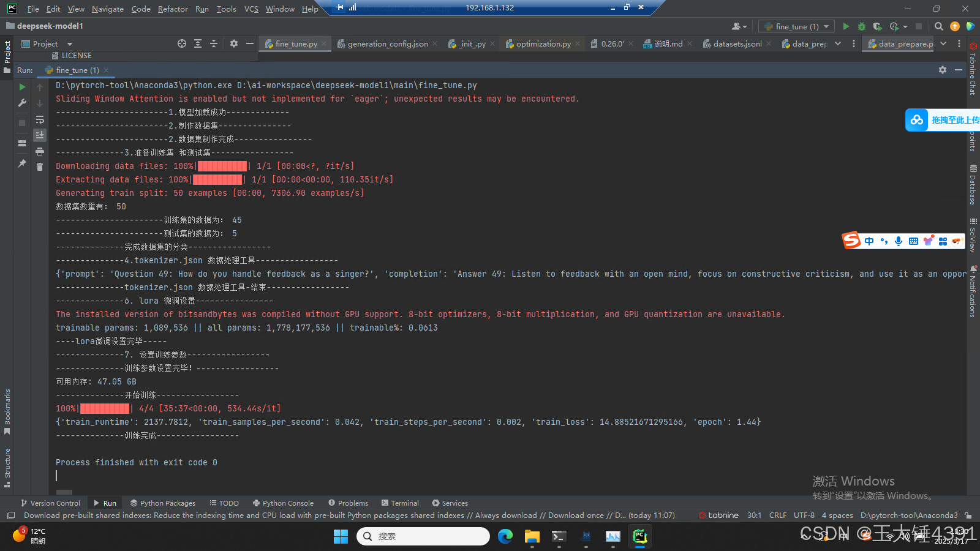Click the Windows taskbar search box

click(x=423, y=536)
